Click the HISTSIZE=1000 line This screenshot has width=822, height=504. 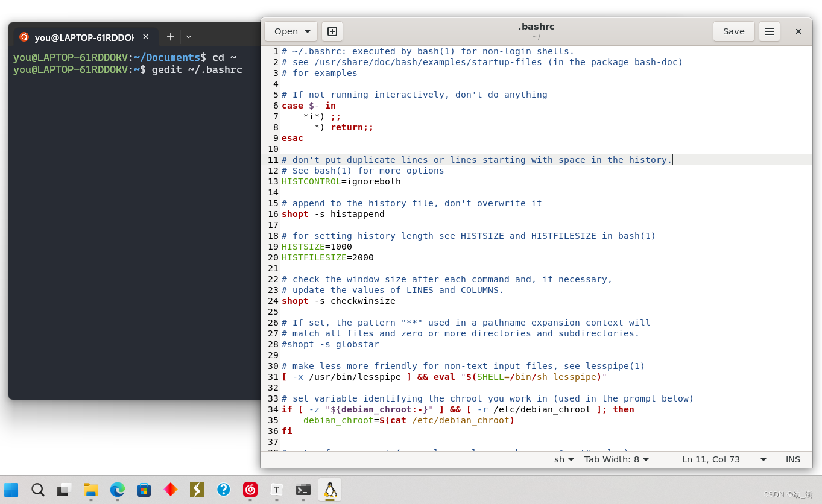(x=317, y=247)
